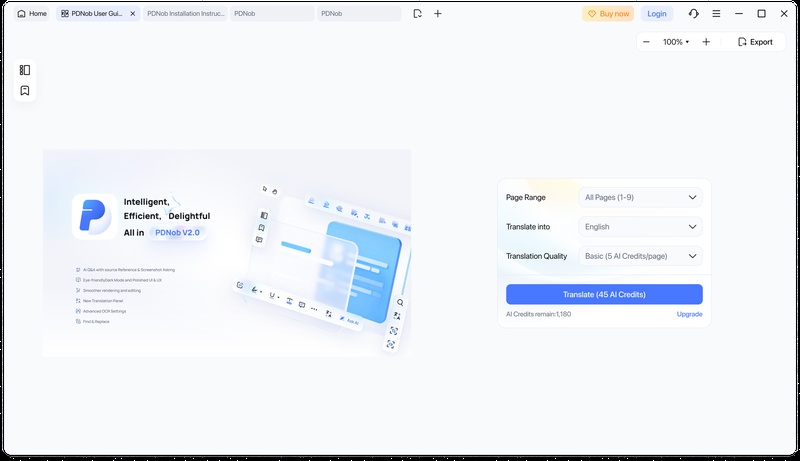Screen dimensions: 800x461
Task: Open the 100% zoom level dropdown
Action: (x=676, y=42)
